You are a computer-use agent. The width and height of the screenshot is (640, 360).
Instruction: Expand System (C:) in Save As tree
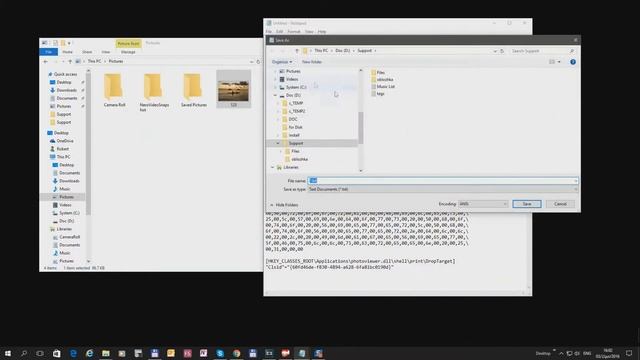pos(275,87)
